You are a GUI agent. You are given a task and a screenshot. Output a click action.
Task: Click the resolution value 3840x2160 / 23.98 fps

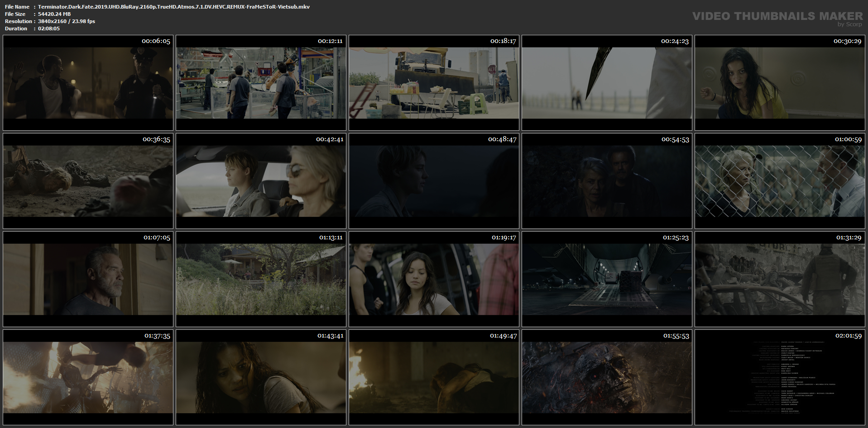pos(67,21)
